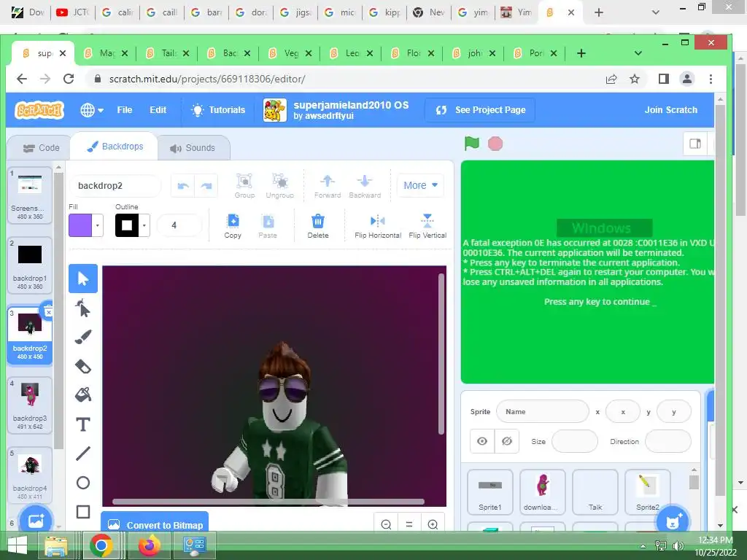
Task: Click the black Outline color swatch
Action: [x=127, y=225]
